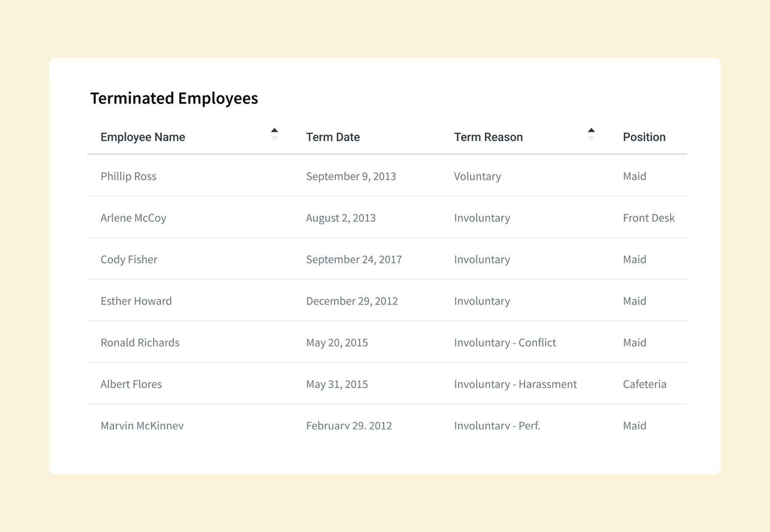Viewport: 770px width, 532px height.
Task: Click the Employee Name column header
Action: (x=143, y=137)
